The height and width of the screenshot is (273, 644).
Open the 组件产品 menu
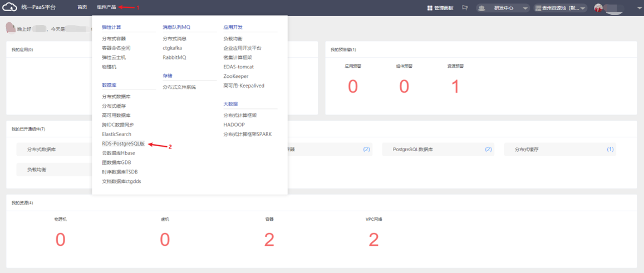coord(106,7)
